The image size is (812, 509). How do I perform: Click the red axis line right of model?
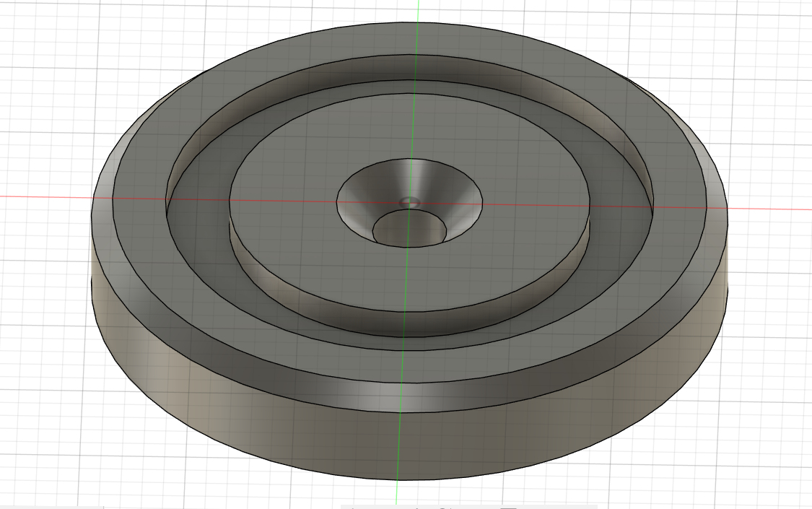pyautogui.click(x=772, y=209)
